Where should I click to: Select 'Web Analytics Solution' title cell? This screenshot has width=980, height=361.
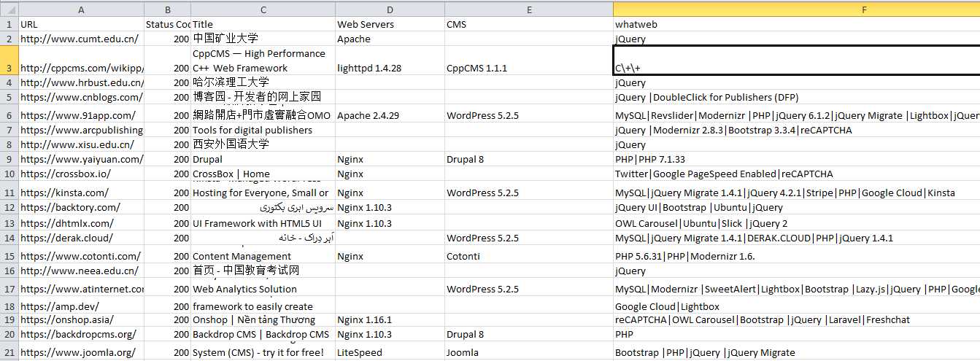click(263, 287)
